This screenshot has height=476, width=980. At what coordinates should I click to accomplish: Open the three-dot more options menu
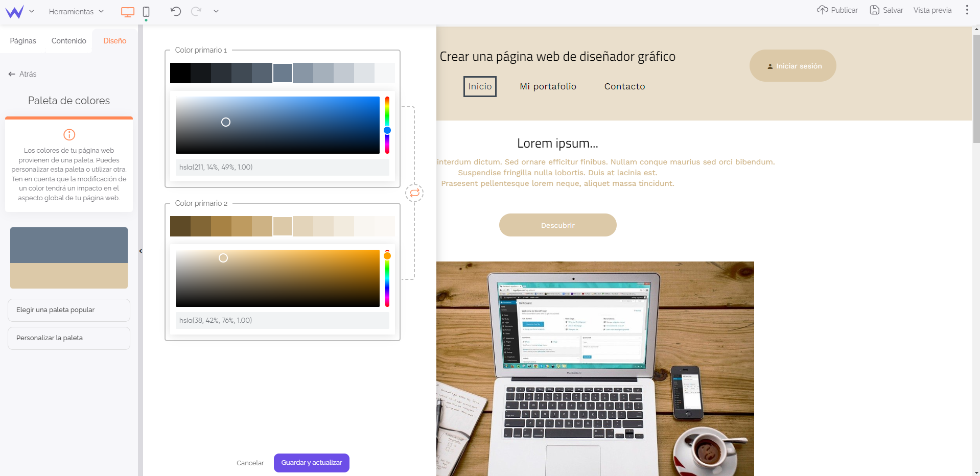coord(967,10)
